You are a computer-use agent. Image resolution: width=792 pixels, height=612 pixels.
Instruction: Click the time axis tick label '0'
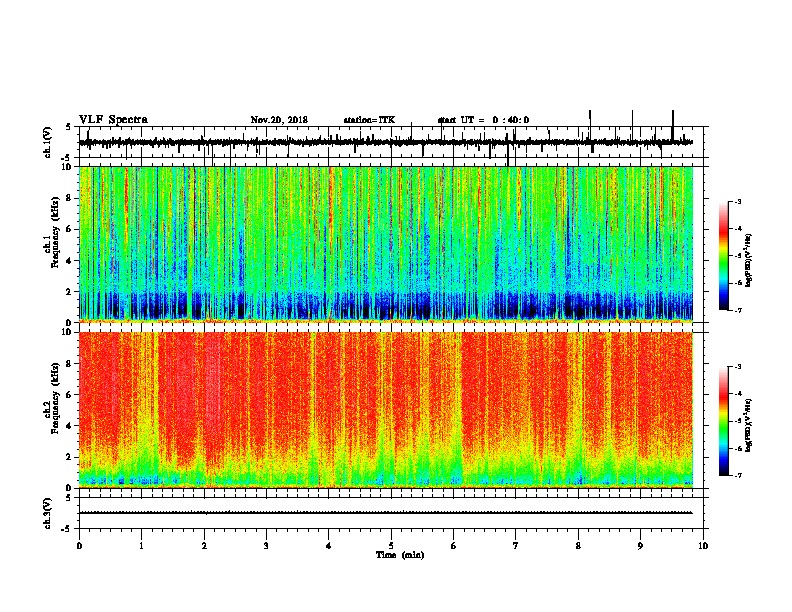(79, 546)
